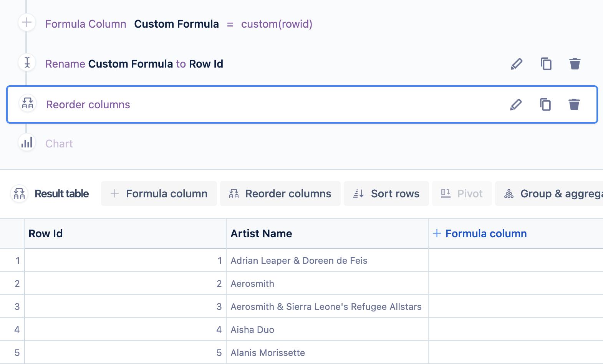Open Reorder columns in the toolbar

click(280, 194)
